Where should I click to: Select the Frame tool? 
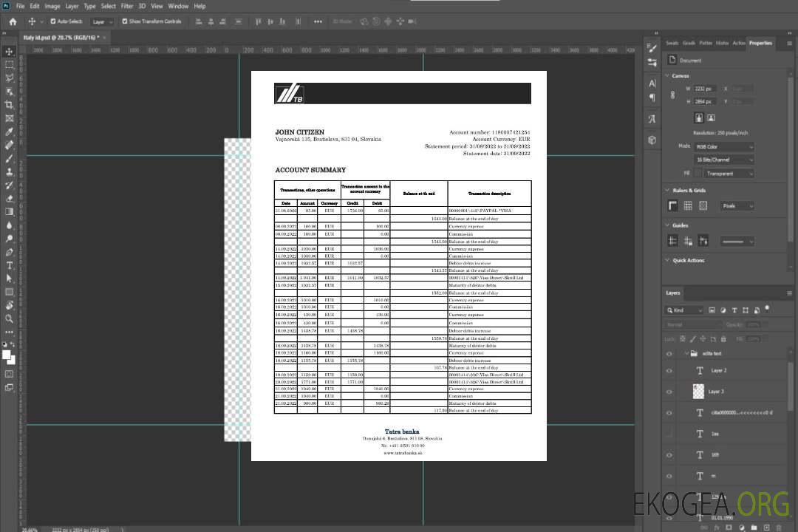(x=9, y=118)
